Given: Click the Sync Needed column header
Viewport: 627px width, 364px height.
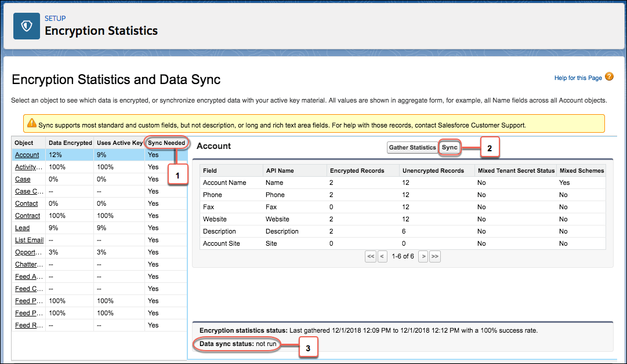Looking at the screenshot, I should click(x=166, y=143).
